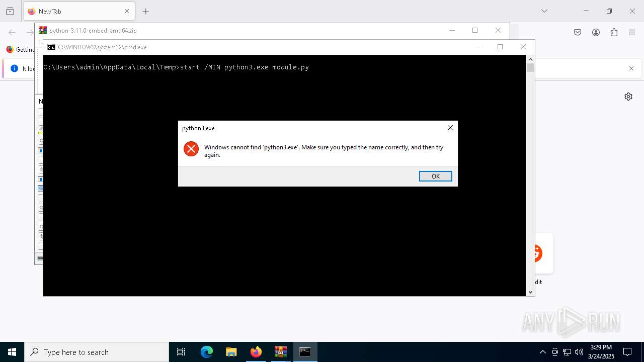Click the system tray meet now icon
The width and height of the screenshot is (644, 362).
(x=555, y=352)
